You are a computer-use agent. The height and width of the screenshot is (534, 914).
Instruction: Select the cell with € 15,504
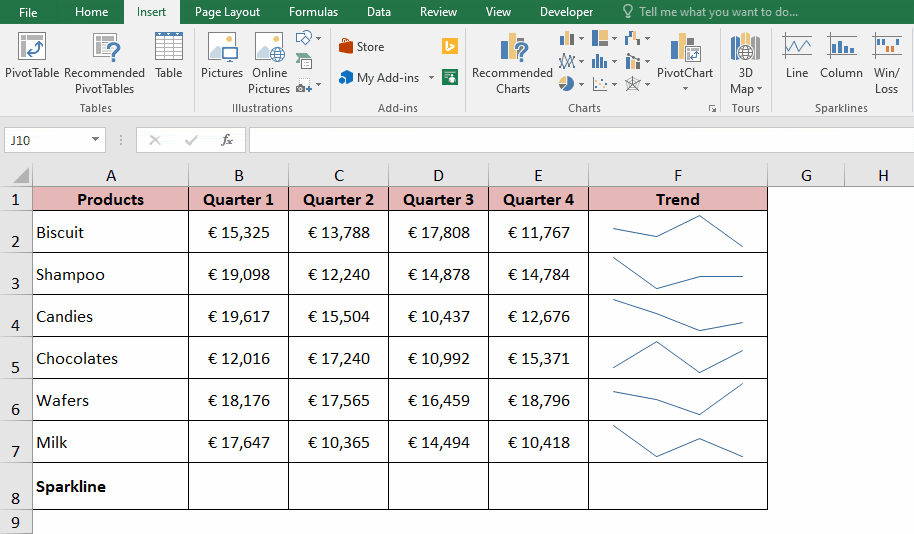tap(339, 315)
